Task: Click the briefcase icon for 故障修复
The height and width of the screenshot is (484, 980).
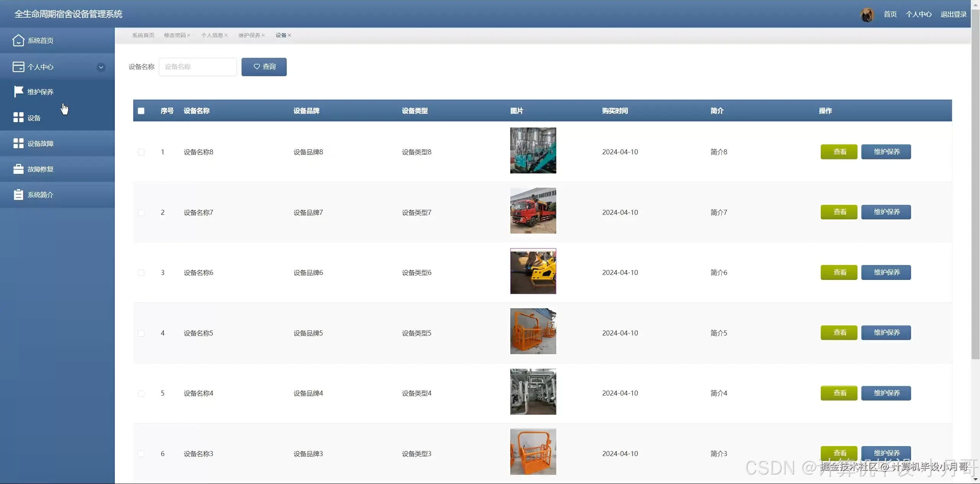Action: tap(18, 169)
